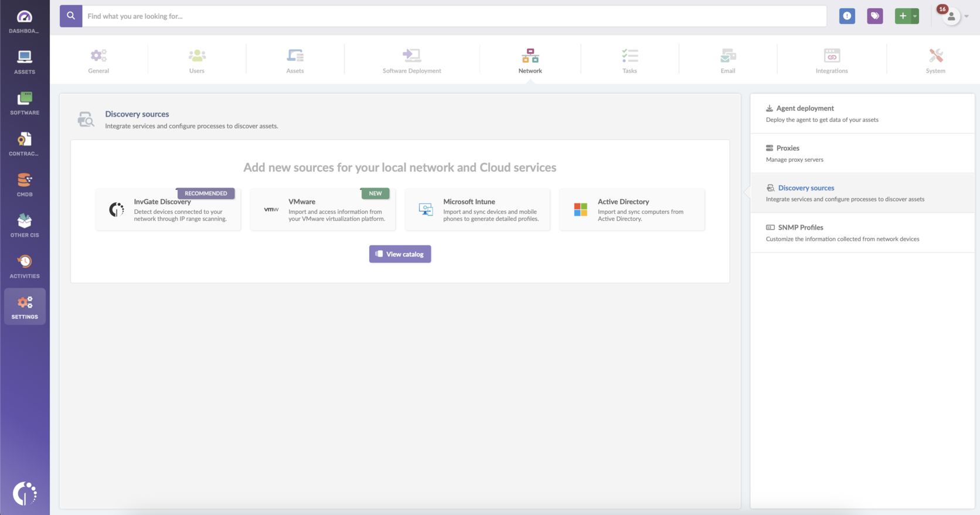The height and width of the screenshot is (515, 980).
Task: Open Agent deployment in right panel
Action: (805, 108)
